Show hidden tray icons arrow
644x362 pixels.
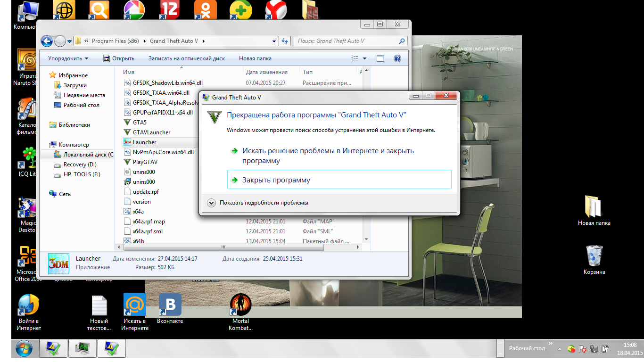pos(559,349)
